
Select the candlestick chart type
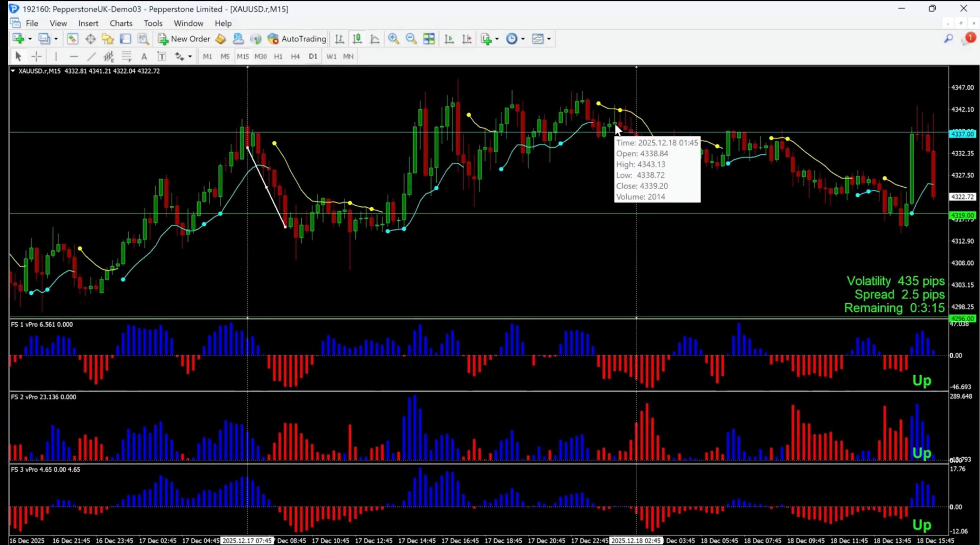(357, 39)
